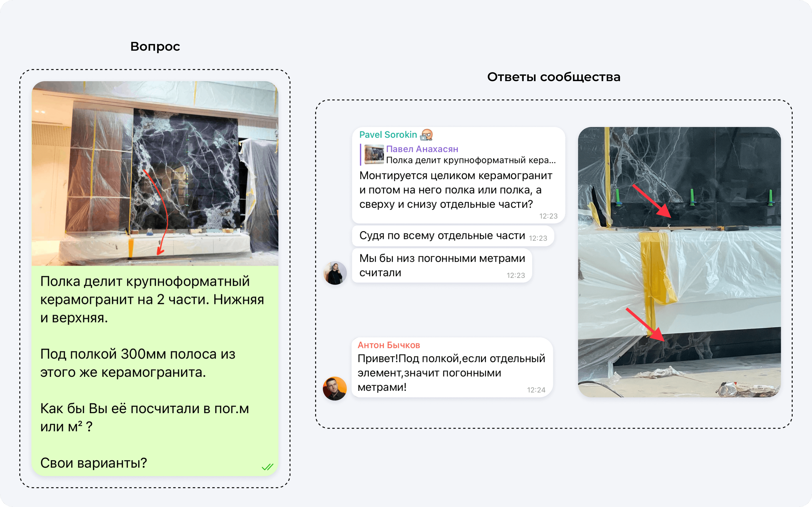Click the upper red arrow in close-up photo

point(652,201)
